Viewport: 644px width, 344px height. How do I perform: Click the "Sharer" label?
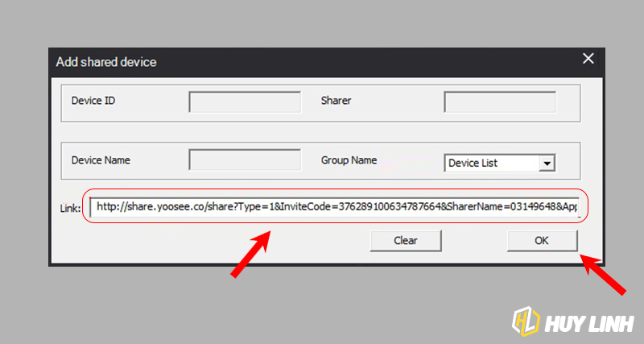click(336, 101)
